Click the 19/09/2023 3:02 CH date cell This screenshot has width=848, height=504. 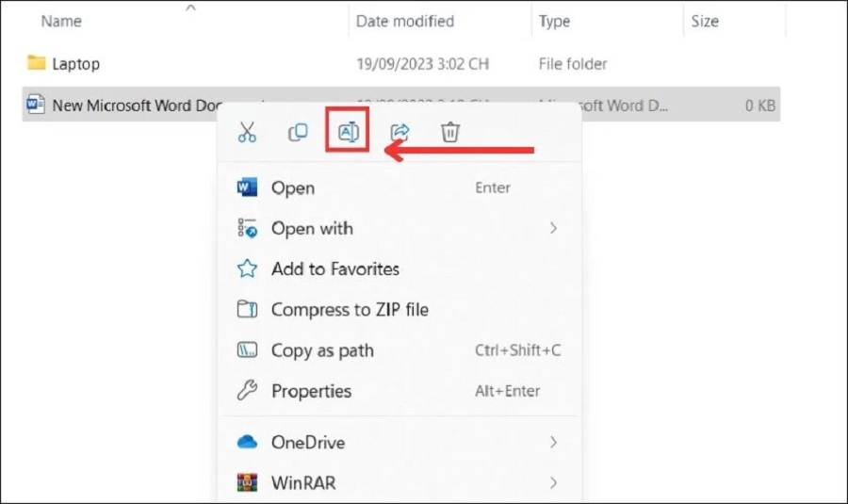tap(422, 64)
